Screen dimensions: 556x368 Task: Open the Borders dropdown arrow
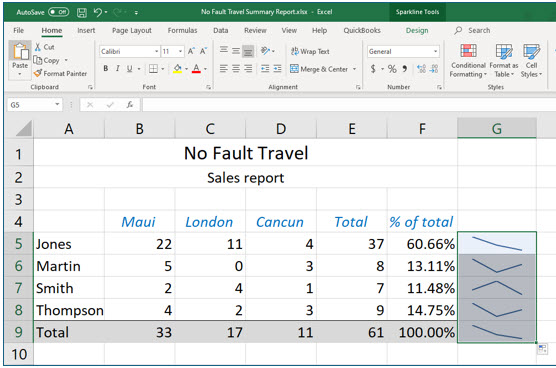(x=163, y=69)
